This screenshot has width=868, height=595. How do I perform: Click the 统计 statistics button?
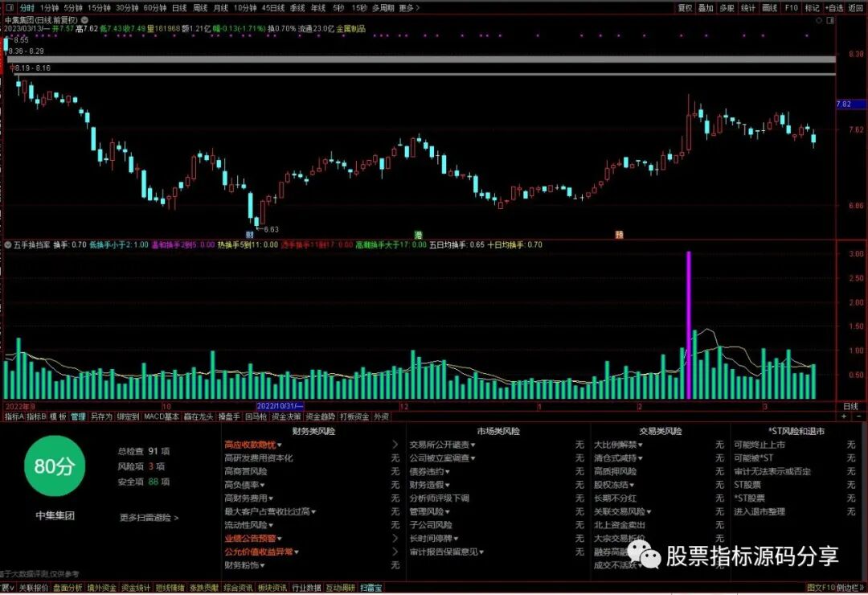pos(747,8)
